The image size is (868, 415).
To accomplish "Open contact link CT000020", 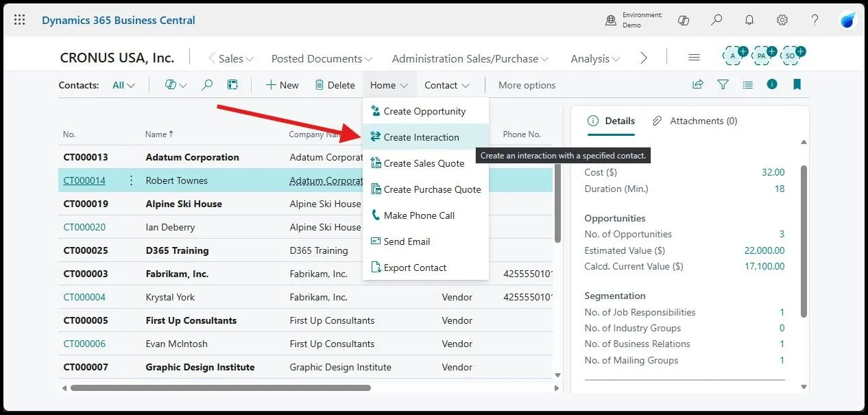I will pos(84,227).
